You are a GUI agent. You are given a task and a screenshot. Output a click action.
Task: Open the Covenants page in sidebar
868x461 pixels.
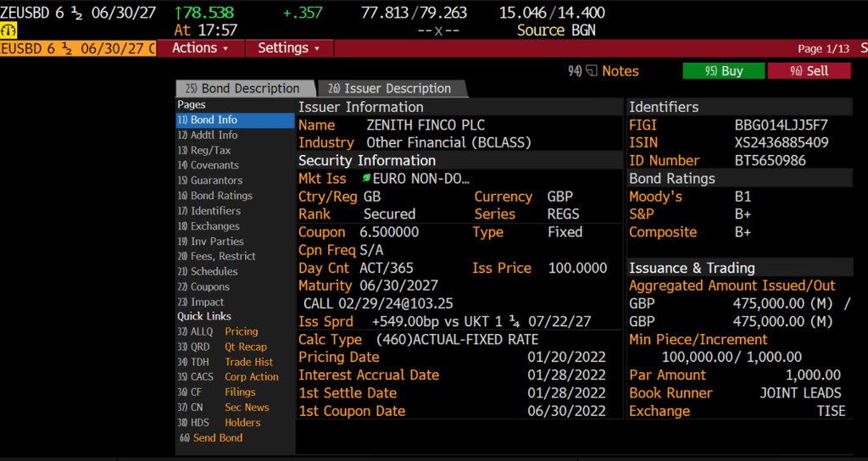214,165
